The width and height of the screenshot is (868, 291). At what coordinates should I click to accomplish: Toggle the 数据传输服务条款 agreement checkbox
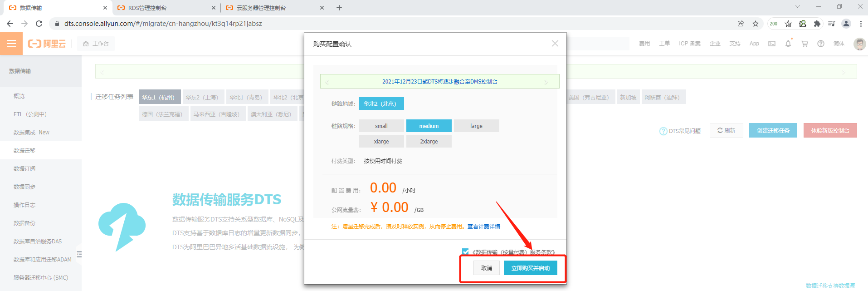click(465, 252)
